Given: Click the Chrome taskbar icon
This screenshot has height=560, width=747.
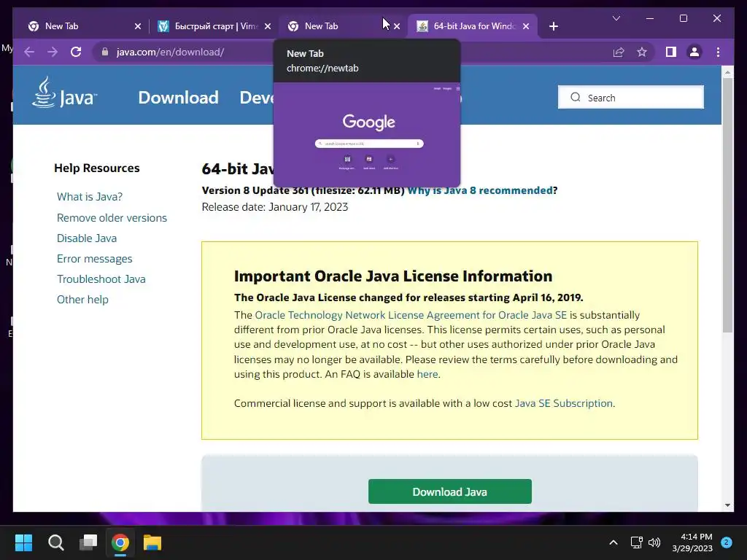Looking at the screenshot, I should [x=120, y=542].
